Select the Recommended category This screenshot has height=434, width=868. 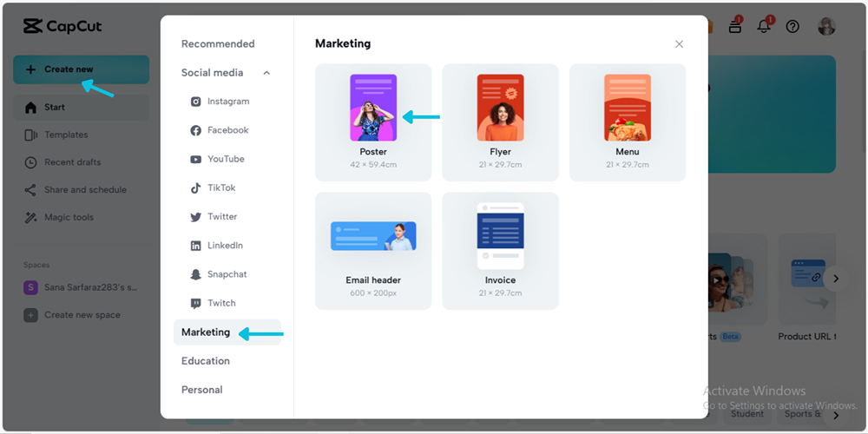tap(218, 43)
